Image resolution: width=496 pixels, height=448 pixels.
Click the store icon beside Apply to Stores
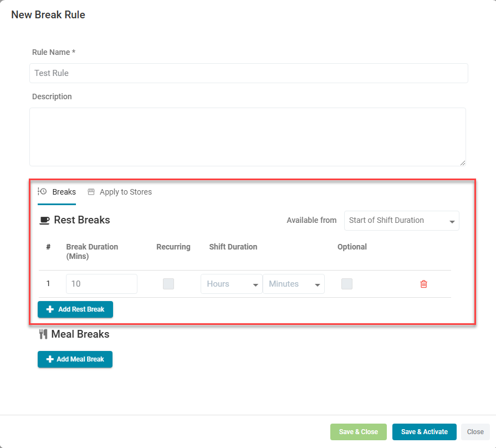tap(91, 192)
